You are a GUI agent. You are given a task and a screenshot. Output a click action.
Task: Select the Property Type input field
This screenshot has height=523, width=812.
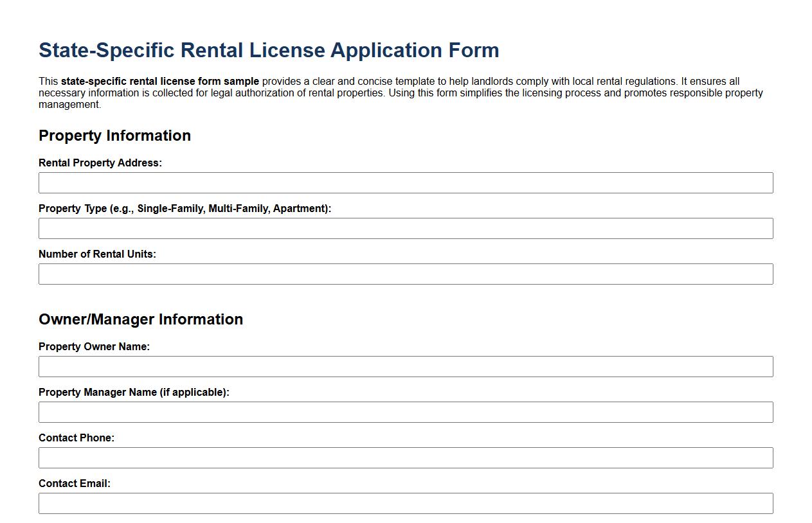(405, 228)
